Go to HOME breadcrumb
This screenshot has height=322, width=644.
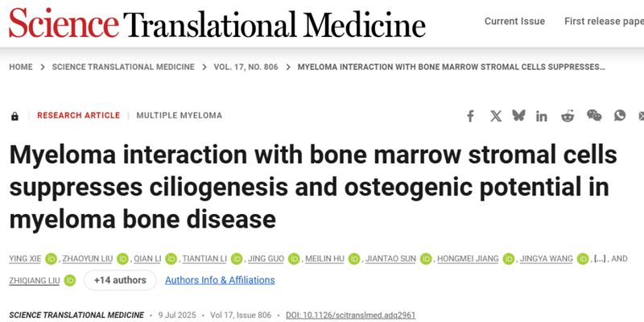point(21,67)
